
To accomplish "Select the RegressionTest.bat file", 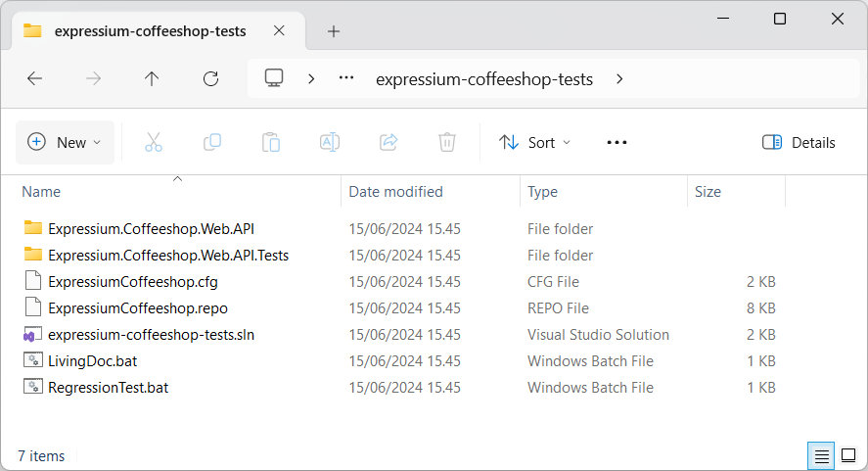I will 108,388.
